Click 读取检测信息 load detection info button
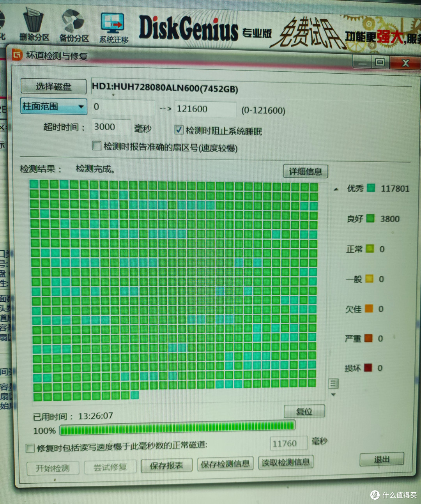This screenshot has height=504, width=421. (x=286, y=462)
